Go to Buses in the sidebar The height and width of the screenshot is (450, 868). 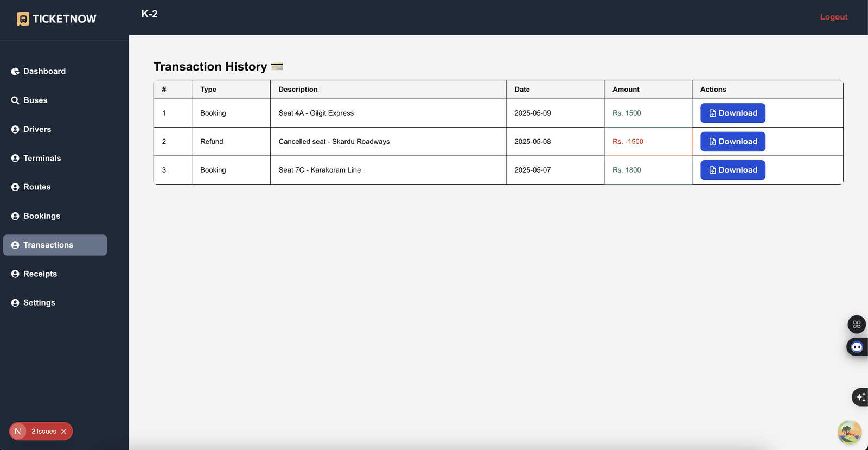29,100
